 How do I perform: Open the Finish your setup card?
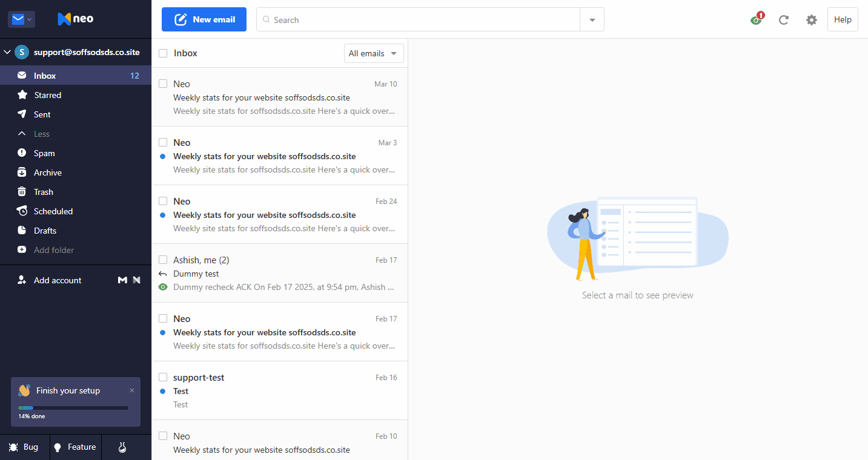click(76, 402)
